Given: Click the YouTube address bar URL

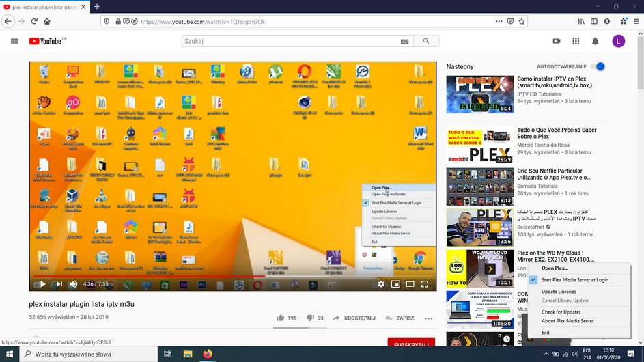Looking at the screenshot, I should pos(203,22).
